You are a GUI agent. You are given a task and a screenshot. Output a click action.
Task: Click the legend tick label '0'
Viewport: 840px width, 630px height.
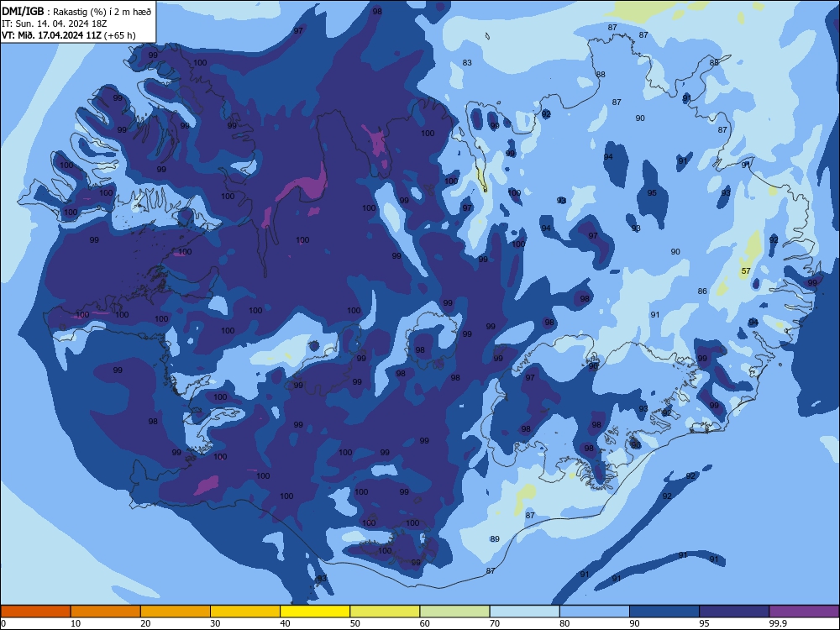(3, 623)
